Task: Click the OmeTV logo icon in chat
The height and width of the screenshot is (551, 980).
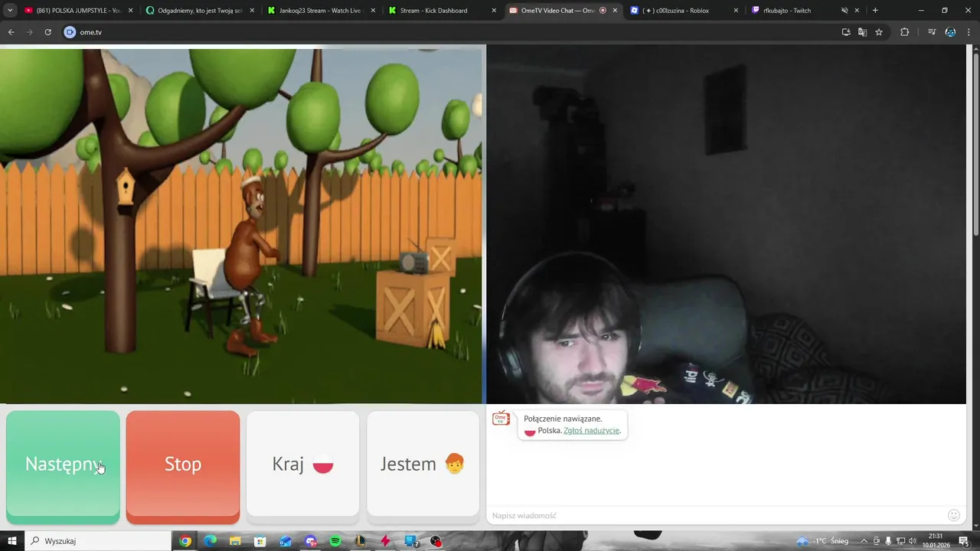Action: pyautogui.click(x=501, y=418)
